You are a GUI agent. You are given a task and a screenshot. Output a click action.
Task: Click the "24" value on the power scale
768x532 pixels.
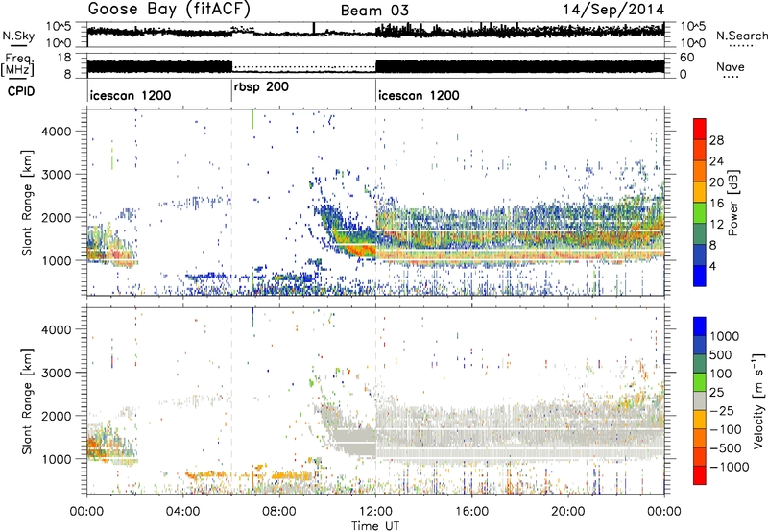(716, 161)
